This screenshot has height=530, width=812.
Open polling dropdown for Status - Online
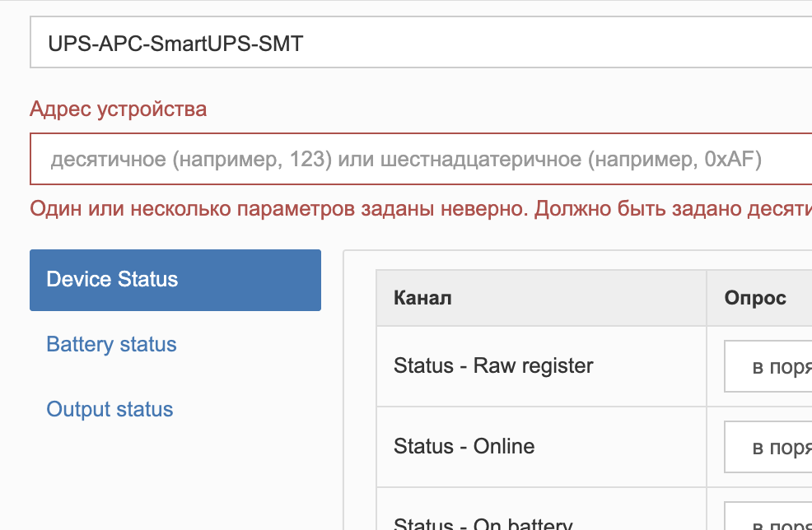pyautogui.click(x=768, y=447)
